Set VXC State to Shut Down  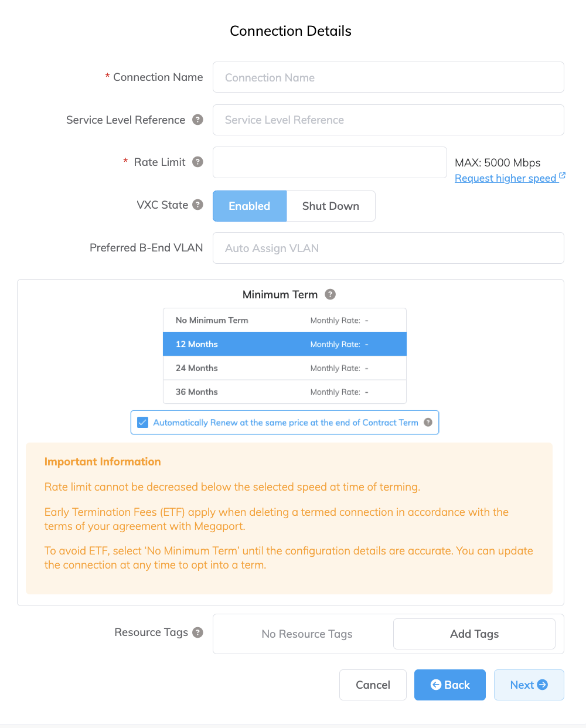click(x=331, y=206)
